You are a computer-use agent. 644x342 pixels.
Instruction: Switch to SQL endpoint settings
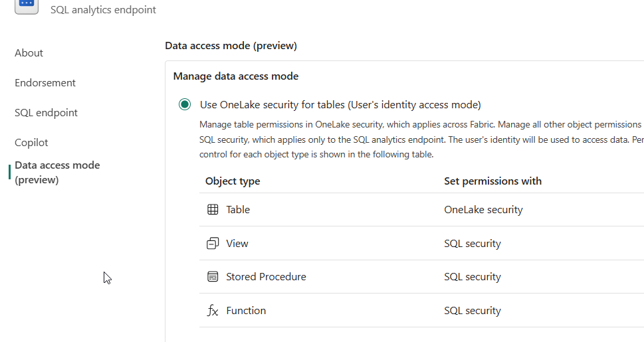pos(47,113)
